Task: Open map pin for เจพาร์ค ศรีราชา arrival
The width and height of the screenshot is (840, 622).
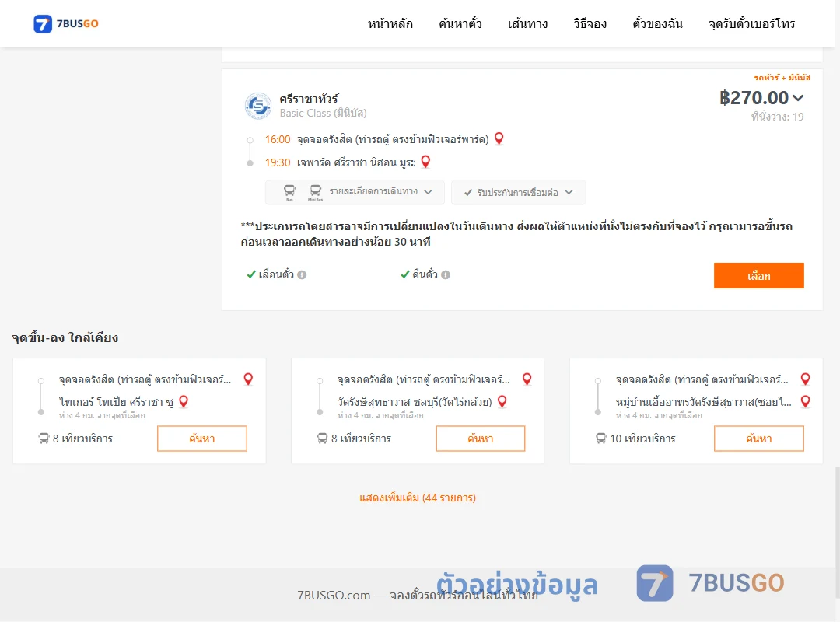Action: [425, 162]
